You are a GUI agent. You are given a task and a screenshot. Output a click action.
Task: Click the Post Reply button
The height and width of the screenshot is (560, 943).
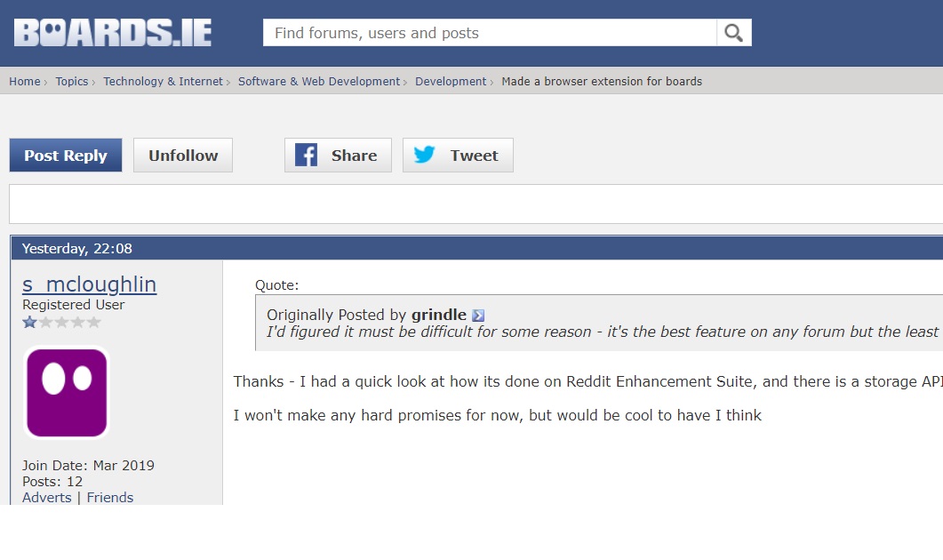point(66,156)
